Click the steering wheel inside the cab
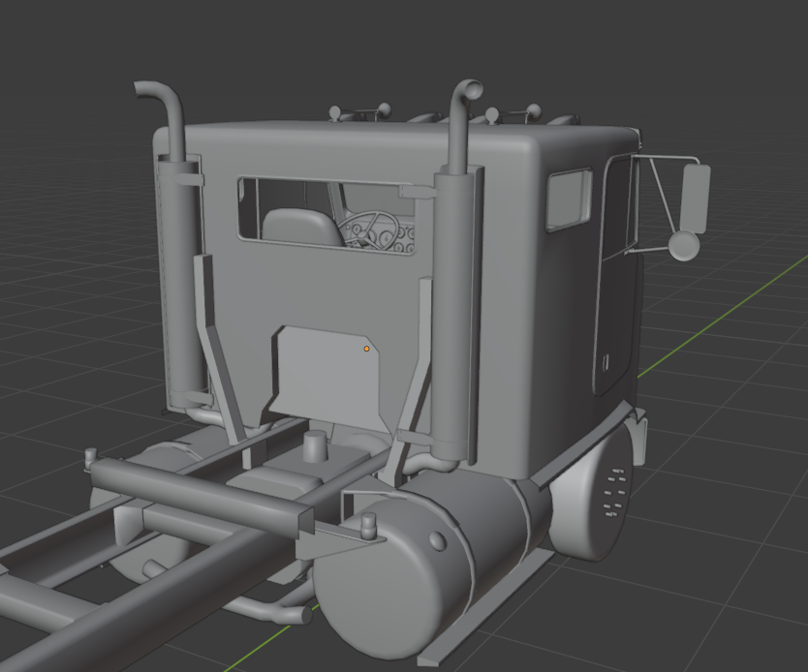Image resolution: width=808 pixels, height=672 pixels. [x=371, y=230]
